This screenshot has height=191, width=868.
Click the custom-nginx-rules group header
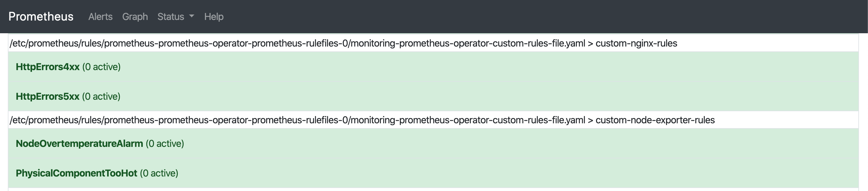pos(344,43)
